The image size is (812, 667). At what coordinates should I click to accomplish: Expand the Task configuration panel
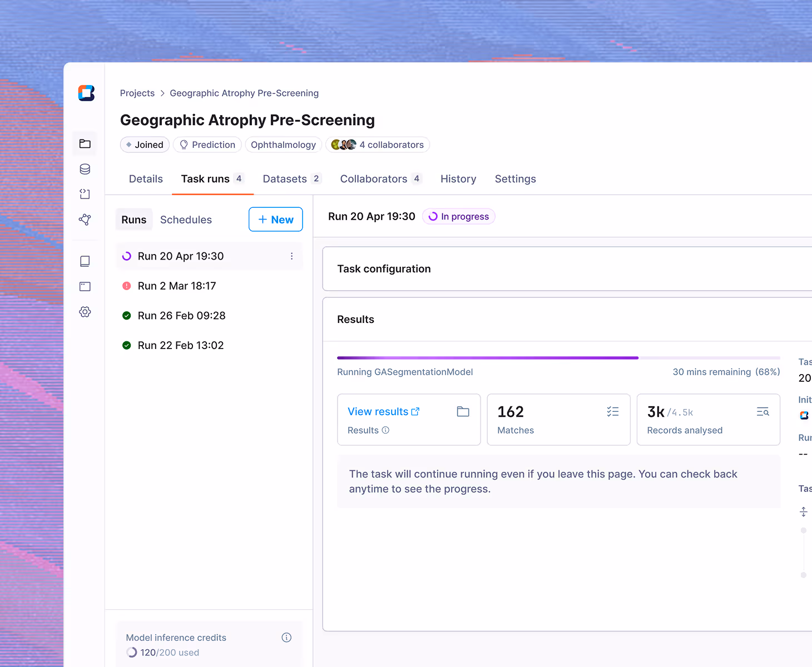567,269
